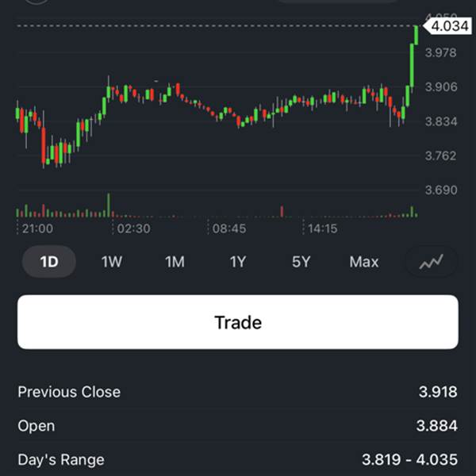
Task: Switch chart to 1M range
Action: tap(175, 262)
